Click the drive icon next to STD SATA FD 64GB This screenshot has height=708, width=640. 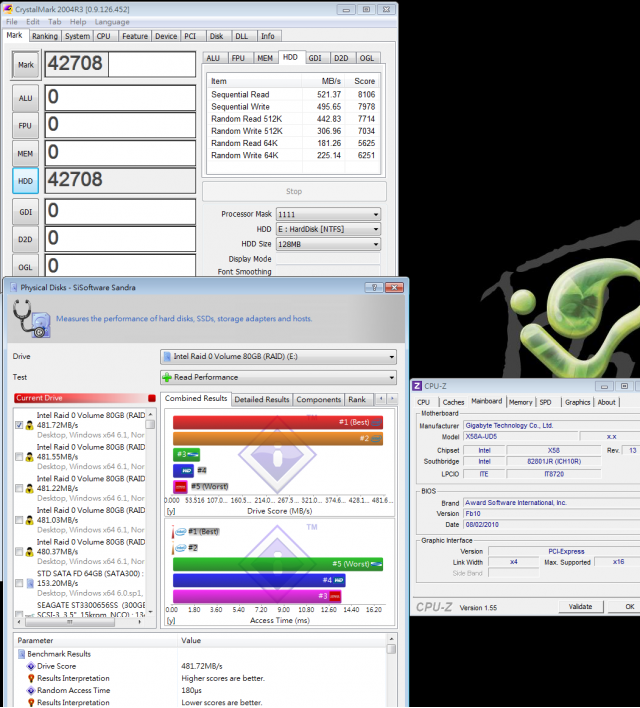coord(30,583)
